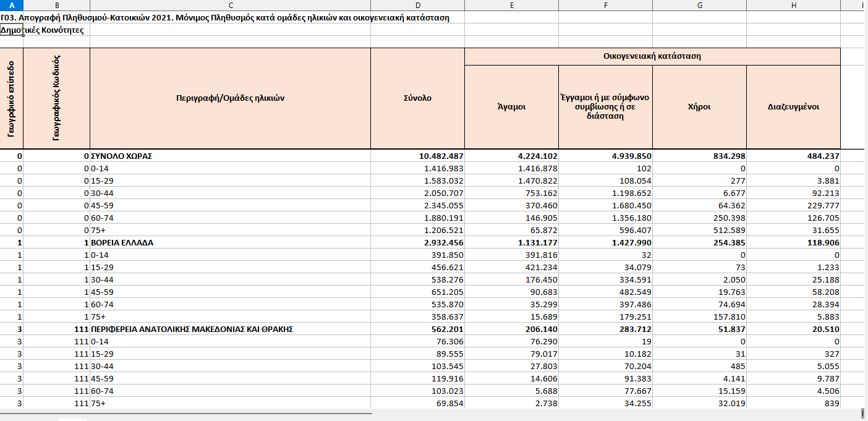Image resolution: width=868 pixels, height=421 pixels.
Task: Click the 'Περιγραφή/Ομάδες ηλικιών' header cell
Action: [230, 98]
